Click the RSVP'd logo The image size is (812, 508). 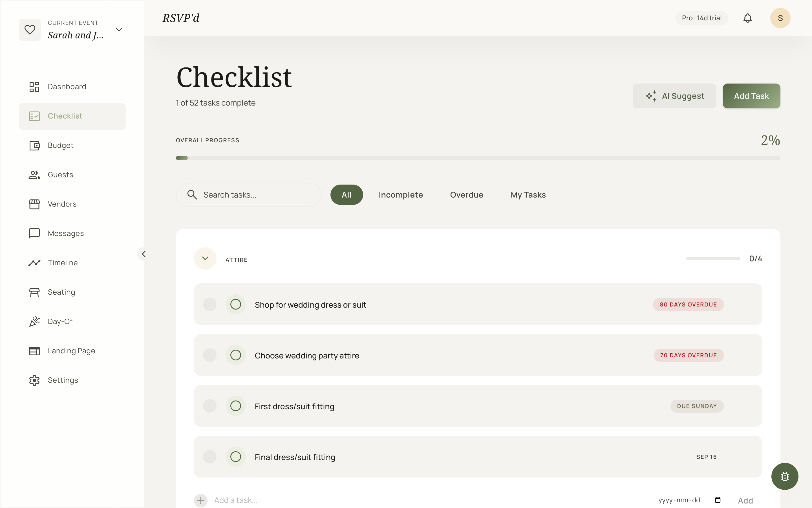(181, 18)
